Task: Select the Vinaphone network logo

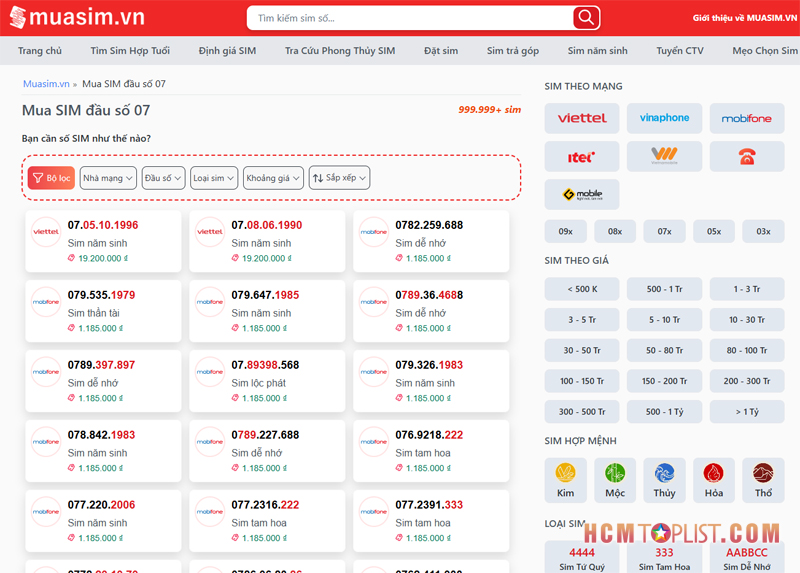Action: pyautogui.click(x=664, y=118)
